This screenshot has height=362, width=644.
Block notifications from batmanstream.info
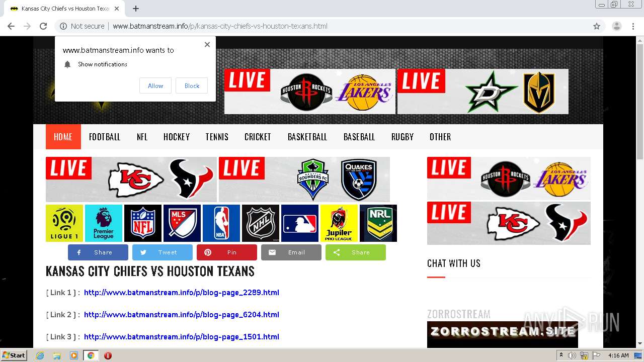click(192, 86)
